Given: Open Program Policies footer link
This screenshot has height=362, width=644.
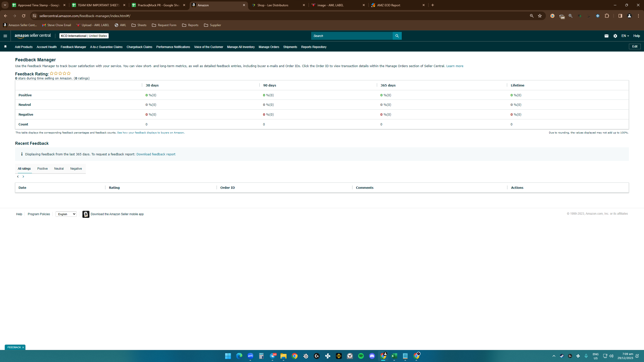Looking at the screenshot, I should tap(39, 214).
